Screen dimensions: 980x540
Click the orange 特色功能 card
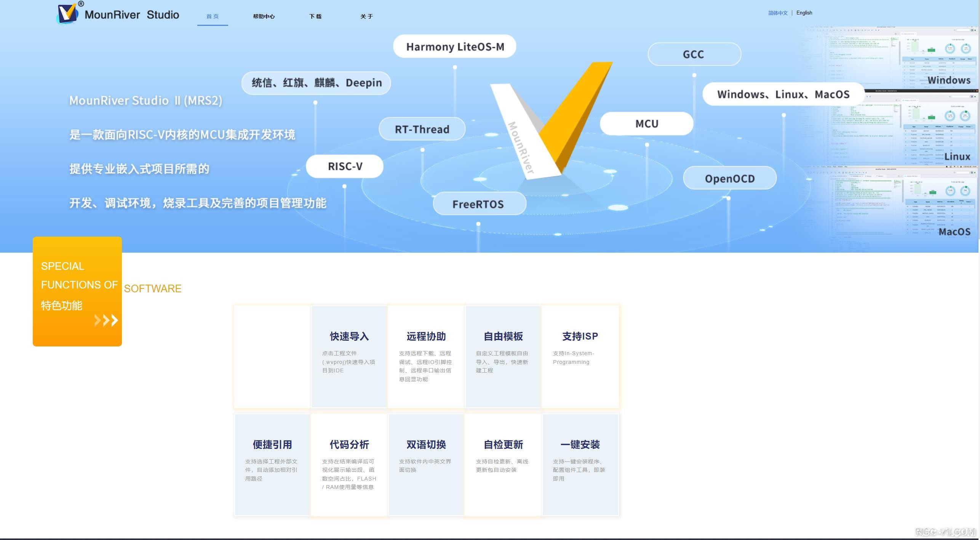coord(77,292)
